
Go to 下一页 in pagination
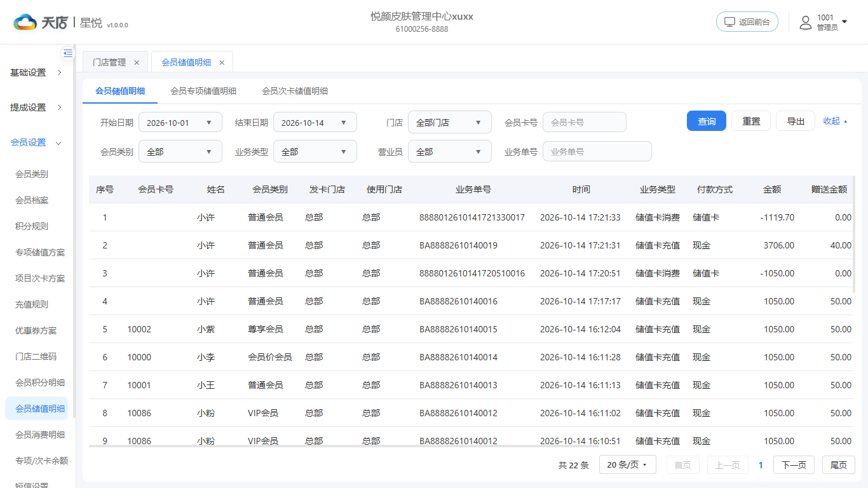794,465
